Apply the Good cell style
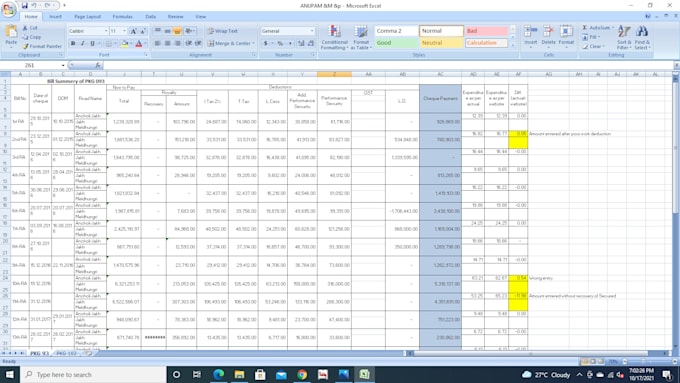Viewport: 680px width, 383px height. coord(396,43)
